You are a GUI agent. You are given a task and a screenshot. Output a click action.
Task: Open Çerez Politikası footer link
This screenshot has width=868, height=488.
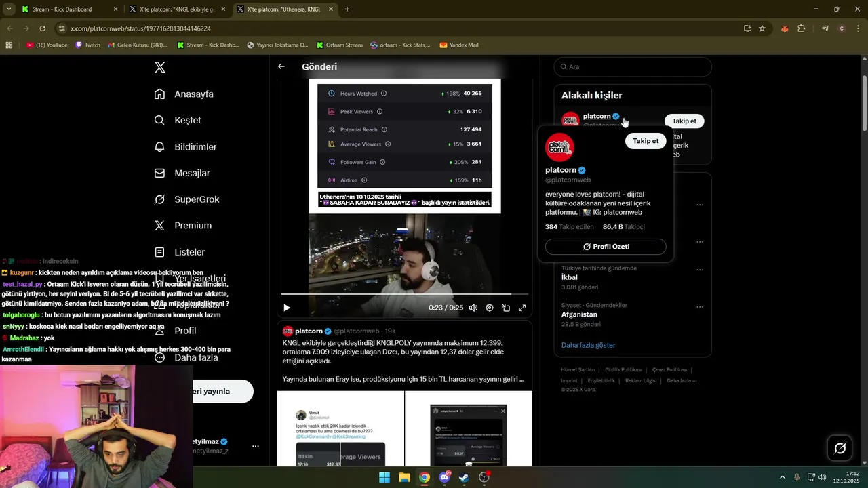[x=669, y=370]
